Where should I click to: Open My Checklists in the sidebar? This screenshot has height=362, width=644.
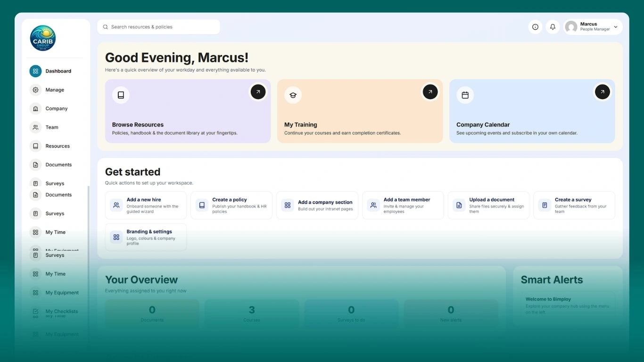tap(61, 311)
